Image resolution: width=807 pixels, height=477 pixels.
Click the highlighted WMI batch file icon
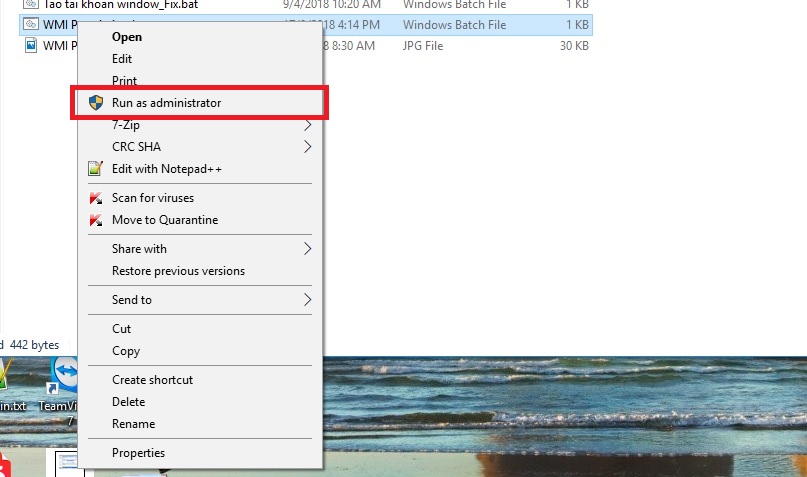click(x=30, y=25)
